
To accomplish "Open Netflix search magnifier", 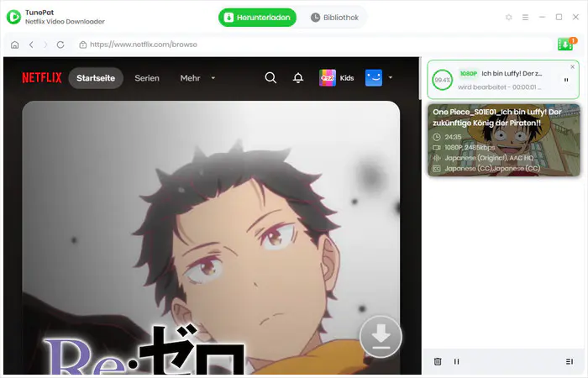I will pos(270,77).
